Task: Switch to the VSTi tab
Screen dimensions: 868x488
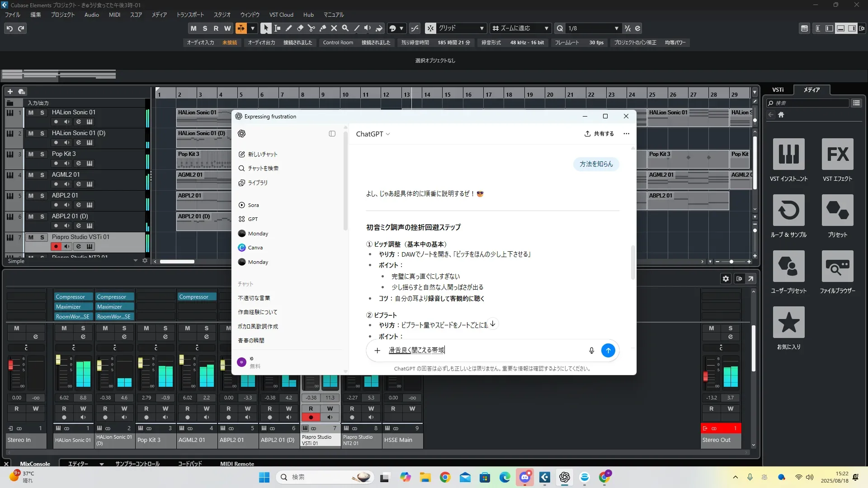Action: pos(778,89)
